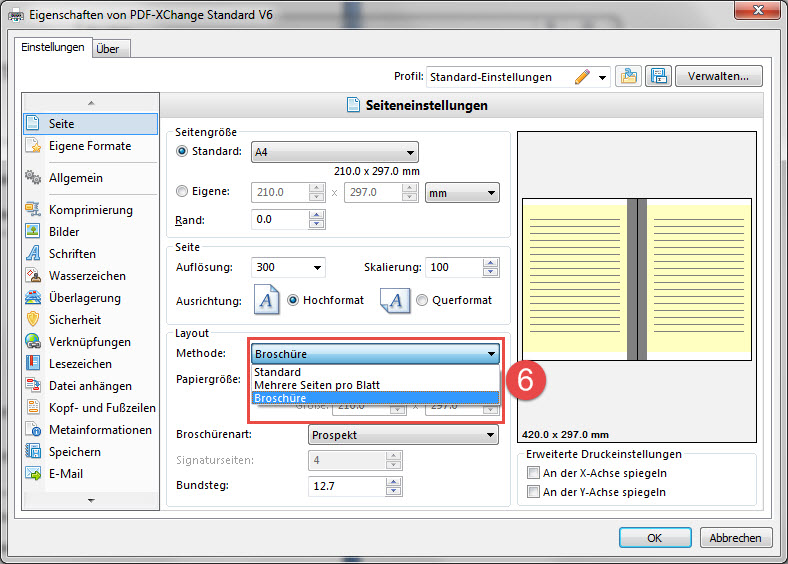Viewport: 788px width, 564px height.
Task: Open Eigene Formate in the sidebar
Action: click(x=90, y=146)
